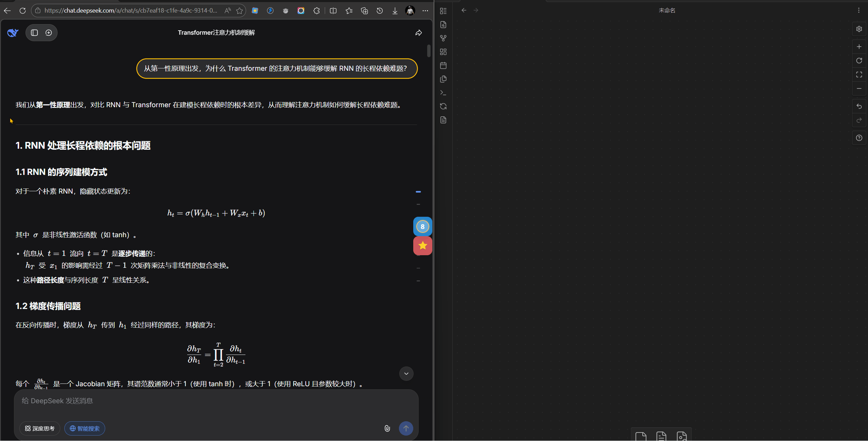Viewport: 868px width, 441px height.
Task: Open canvas settings gear icon
Action: [859, 29]
